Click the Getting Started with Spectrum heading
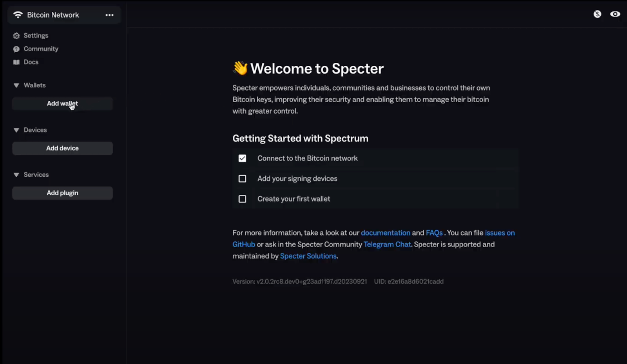Viewport: 627px width, 364px height. (x=301, y=138)
